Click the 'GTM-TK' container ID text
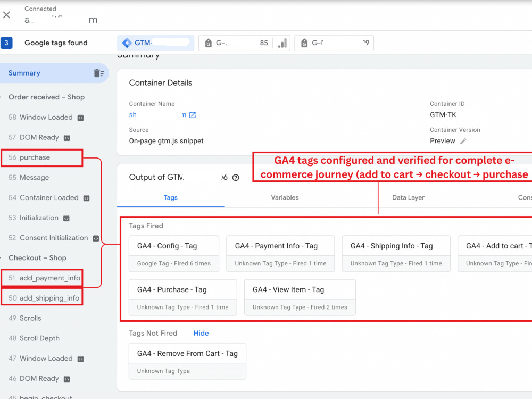This screenshot has height=399, width=532. tap(443, 115)
